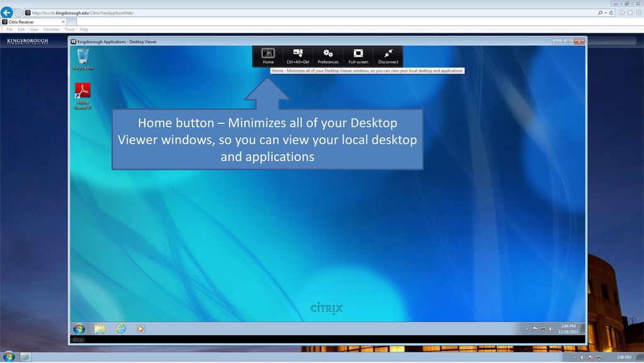644x363 pixels.
Task: Go back with the browser Back arrow
Action: 6,13
